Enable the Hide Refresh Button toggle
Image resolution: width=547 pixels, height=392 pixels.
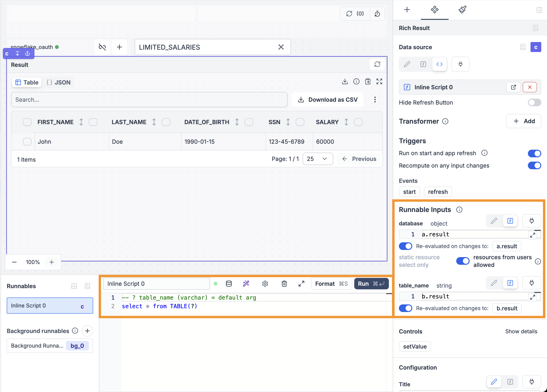click(534, 102)
